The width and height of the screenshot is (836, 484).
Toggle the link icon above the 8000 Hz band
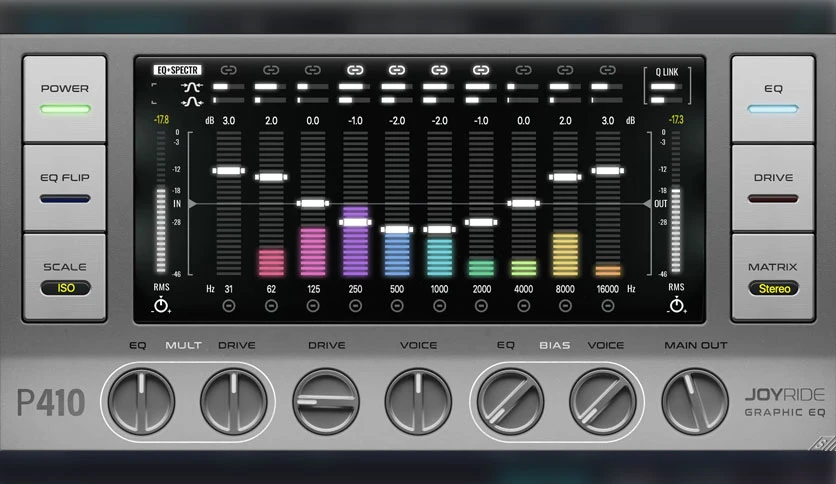pos(565,70)
